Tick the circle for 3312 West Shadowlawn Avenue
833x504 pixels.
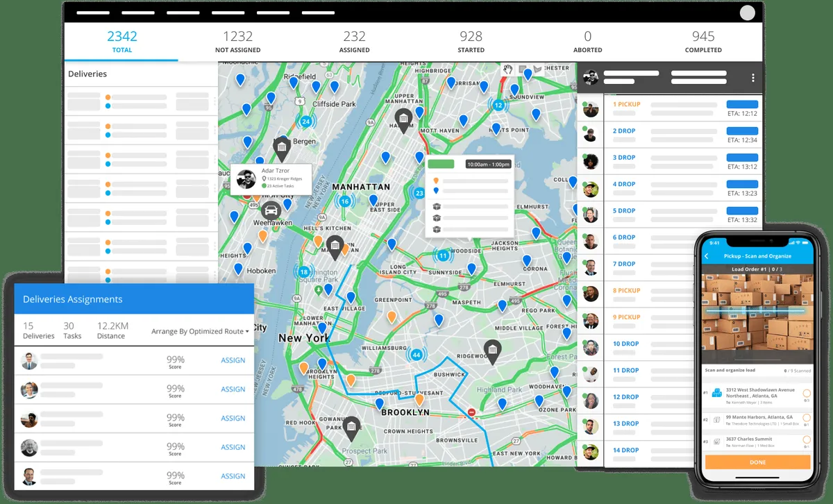pos(807,393)
